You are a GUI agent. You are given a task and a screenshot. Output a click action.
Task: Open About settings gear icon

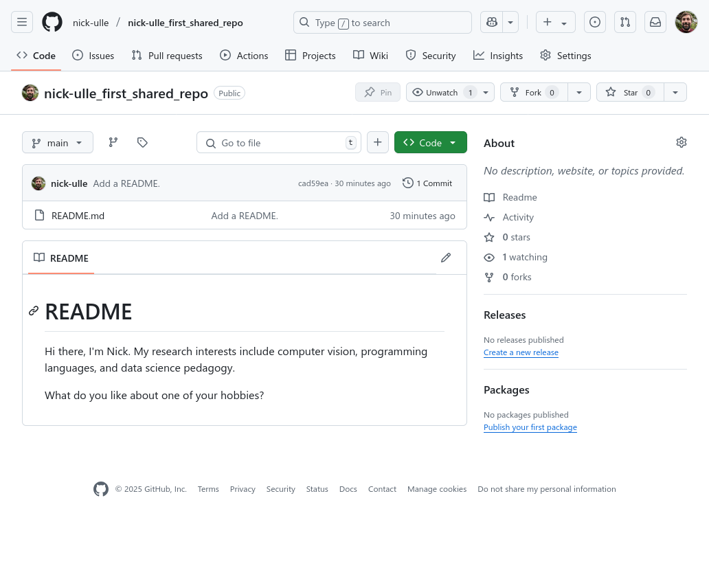[x=681, y=142]
